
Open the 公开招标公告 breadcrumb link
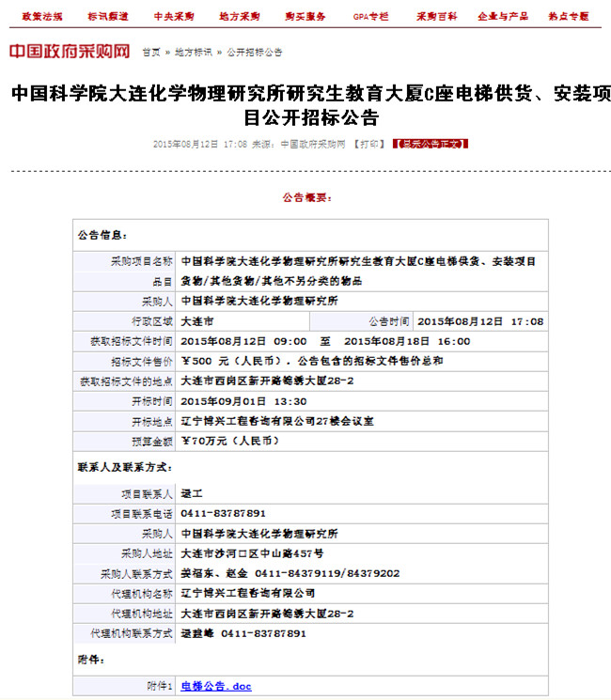(x=254, y=53)
